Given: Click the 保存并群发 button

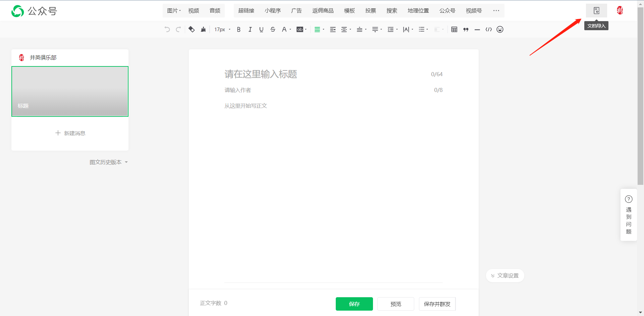Looking at the screenshot, I should [x=437, y=304].
